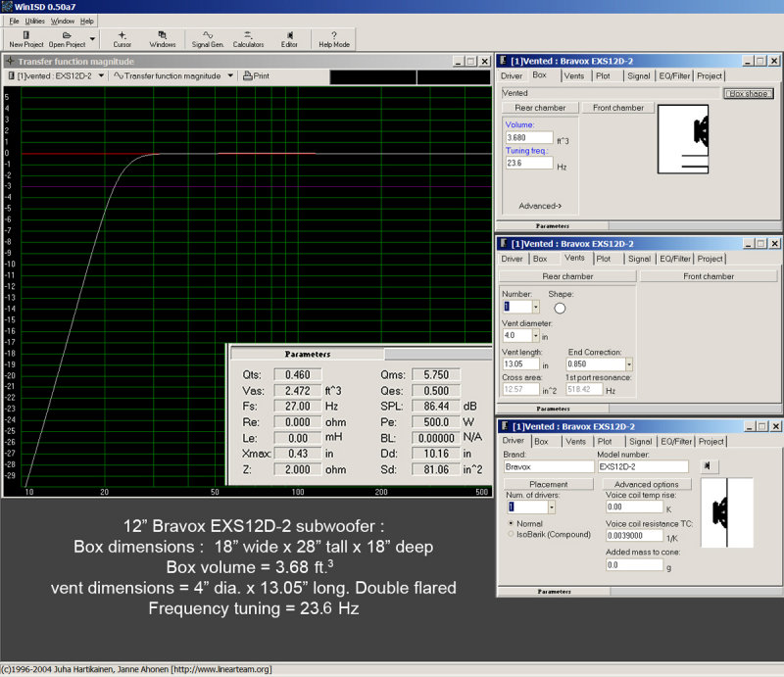This screenshot has width=784, height=677.
Task: Select Front chamber in Vents window
Action: [x=709, y=276]
